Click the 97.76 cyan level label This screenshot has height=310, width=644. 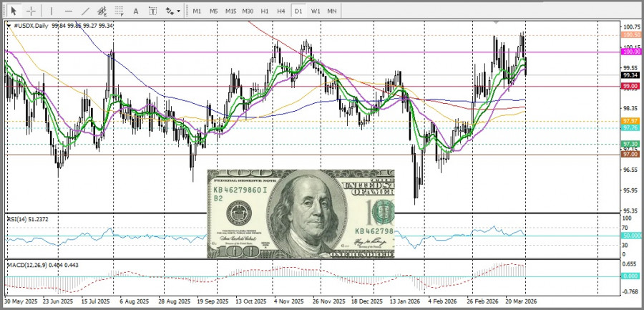pyautogui.click(x=630, y=128)
